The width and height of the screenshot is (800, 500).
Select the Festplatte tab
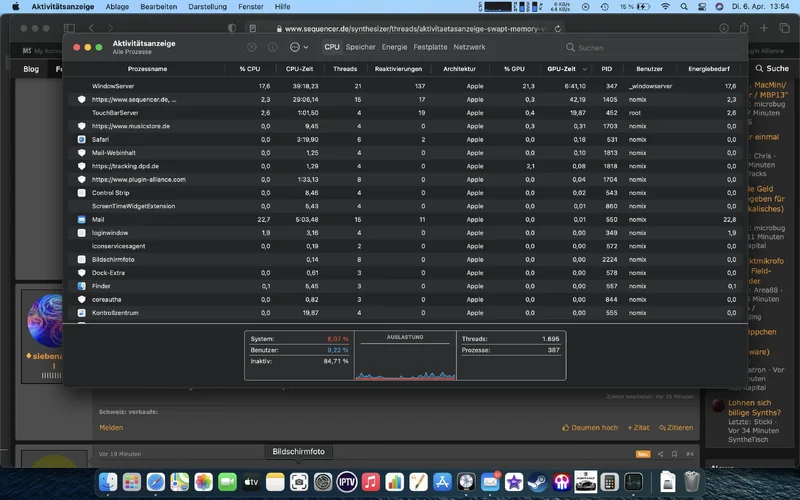tap(430, 47)
